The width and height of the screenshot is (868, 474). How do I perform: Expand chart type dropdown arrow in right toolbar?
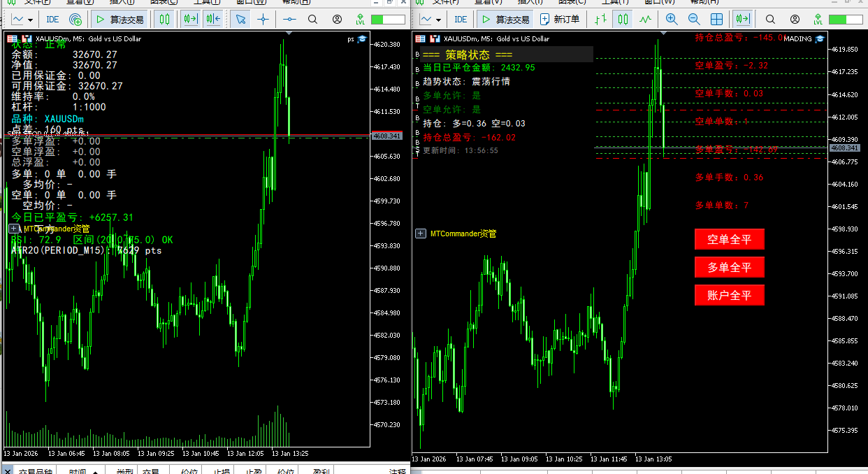438,20
